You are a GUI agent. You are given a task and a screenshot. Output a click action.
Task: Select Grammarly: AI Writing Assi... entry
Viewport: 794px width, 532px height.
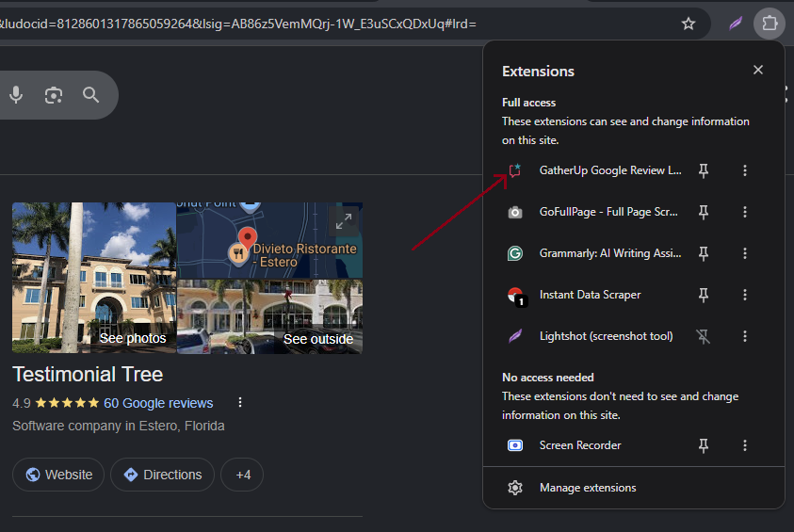pos(610,253)
